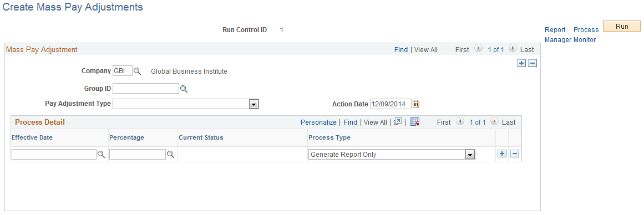This screenshot has width=644, height=215.
Task: Expand Process Type dropdown
Action: tap(470, 155)
